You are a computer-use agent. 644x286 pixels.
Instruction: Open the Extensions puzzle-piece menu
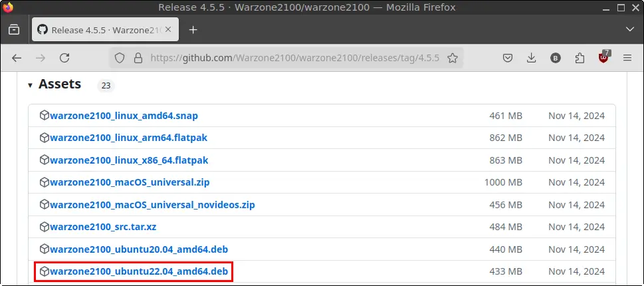580,58
